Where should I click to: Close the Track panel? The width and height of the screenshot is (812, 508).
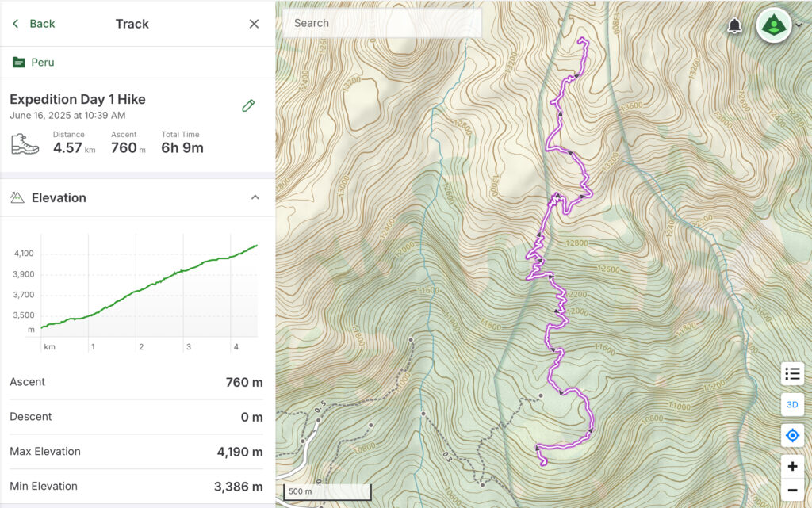[x=254, y=24]
